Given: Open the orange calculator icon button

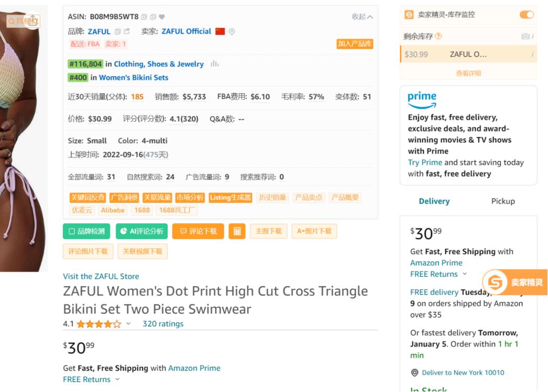Looking at the screenshot, I should coord(237,231).
